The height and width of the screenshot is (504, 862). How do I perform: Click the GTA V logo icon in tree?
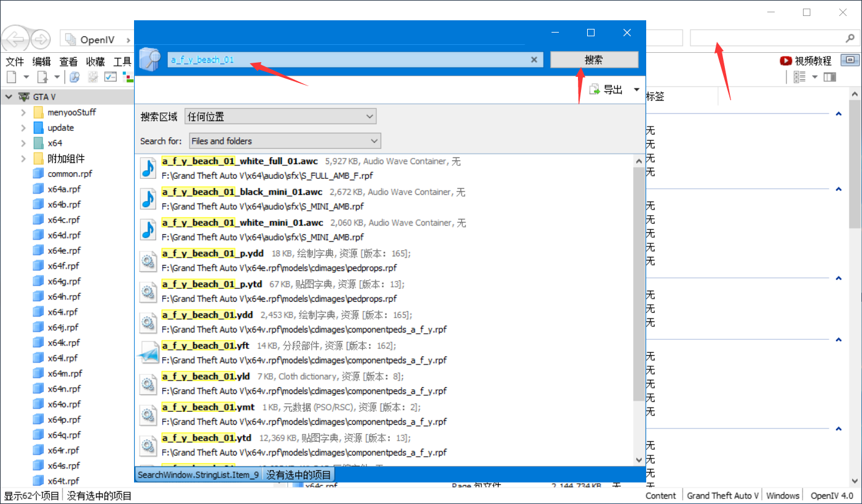point(25,97)
